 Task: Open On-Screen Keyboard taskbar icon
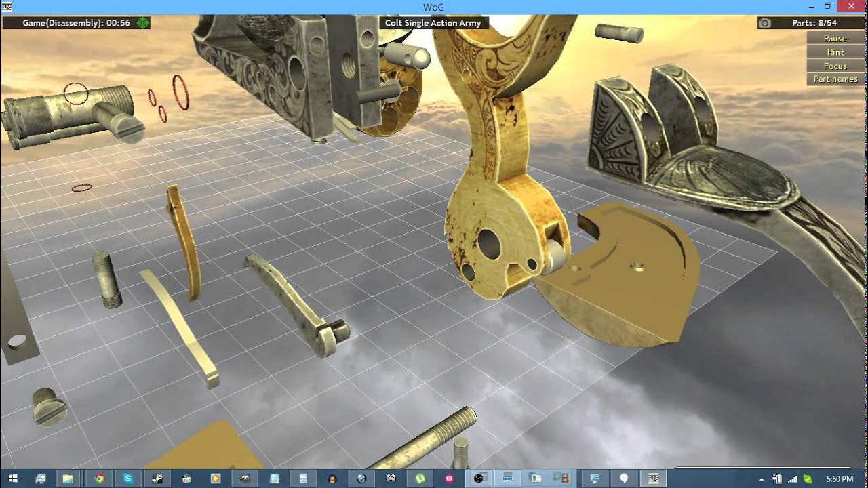pyautogui.click(x=507, y=479)
